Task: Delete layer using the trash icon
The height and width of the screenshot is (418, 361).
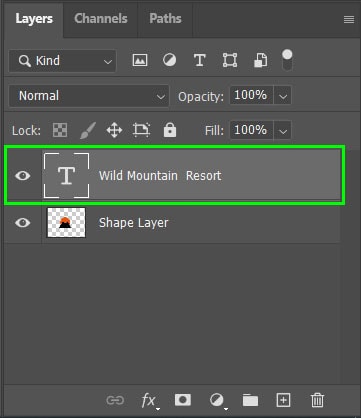Action: (x=317, y=400)
